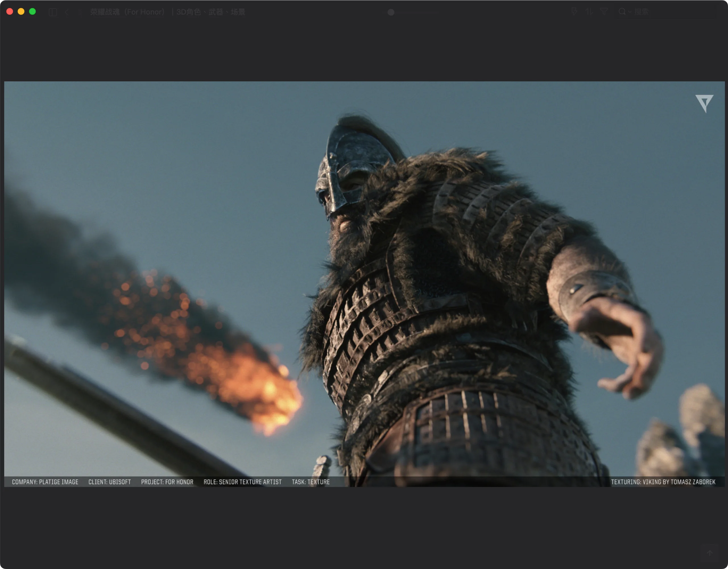Screen dimensions: 728x569
Task: Go back with the left chevron
Action: point(67,12)
